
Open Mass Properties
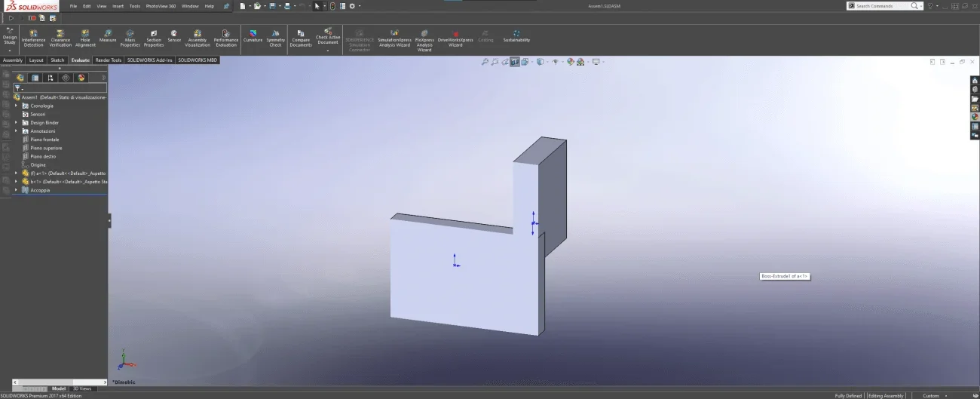tap(130, 38)
